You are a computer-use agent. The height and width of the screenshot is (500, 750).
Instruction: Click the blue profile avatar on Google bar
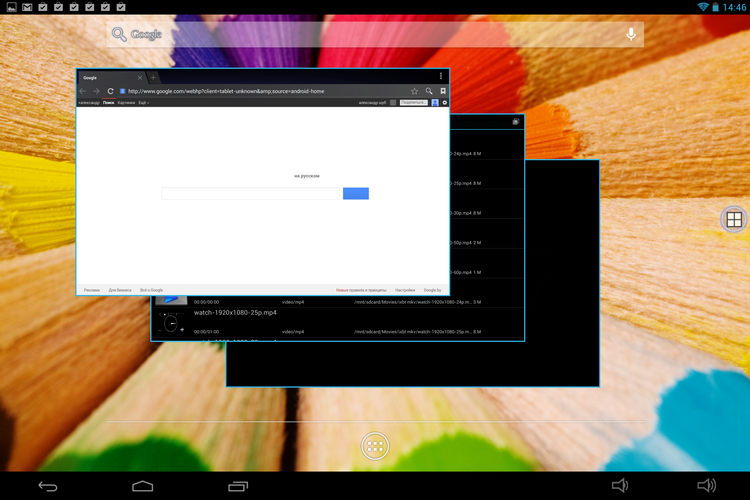coord(435,102)
